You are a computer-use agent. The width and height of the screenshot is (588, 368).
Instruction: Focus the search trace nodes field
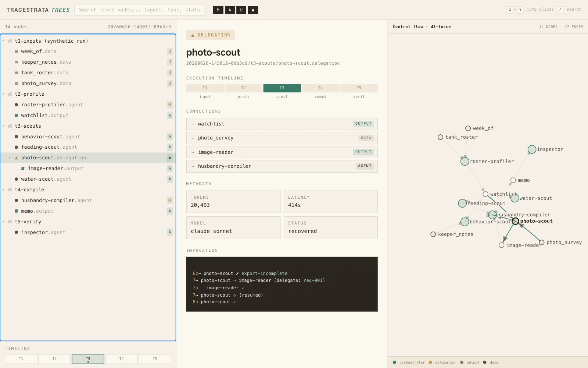coord(140,10)
